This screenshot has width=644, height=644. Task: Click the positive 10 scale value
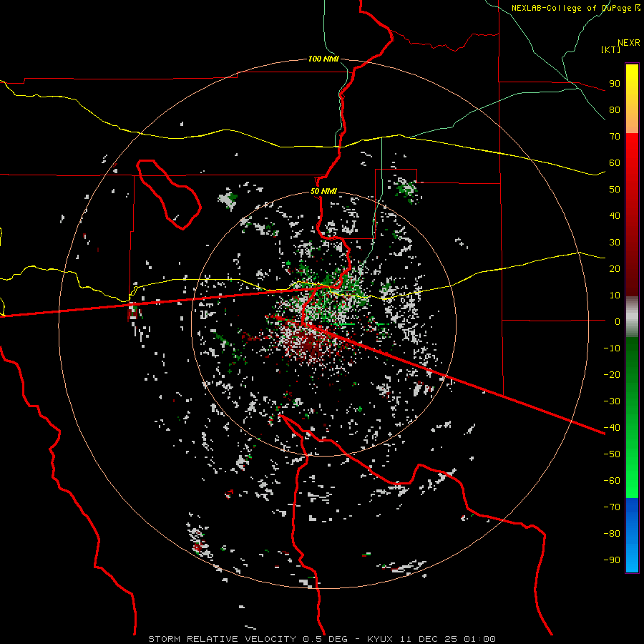pos(615,296)
